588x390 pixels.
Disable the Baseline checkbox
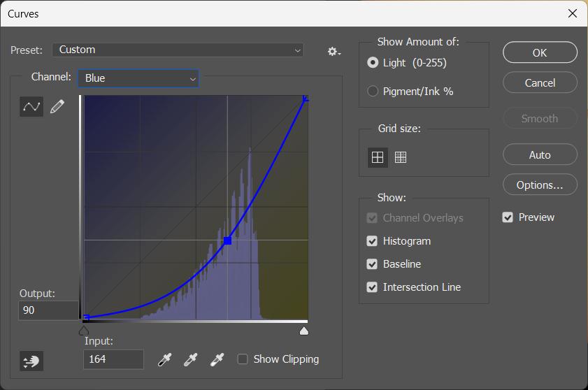372,264
